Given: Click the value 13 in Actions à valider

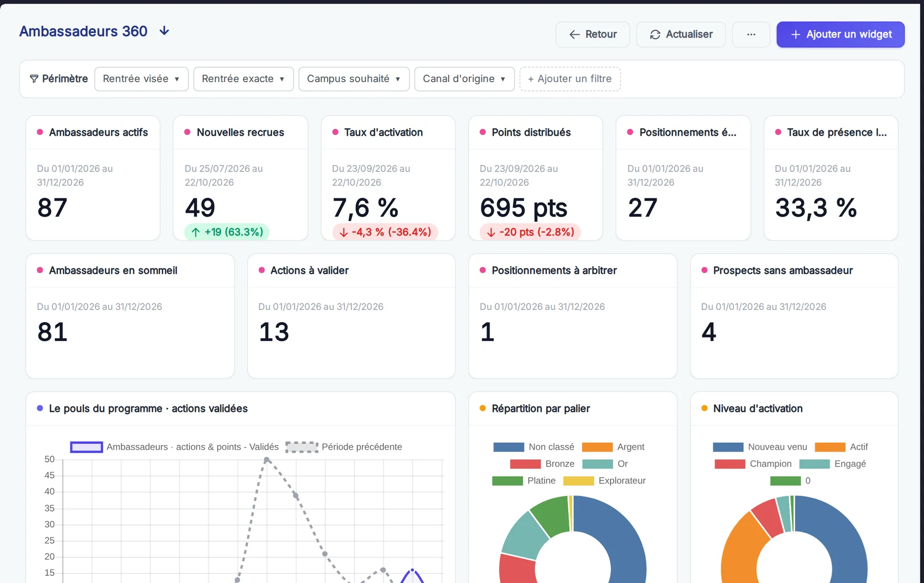Looking at the screenshot, I should tap(274, 332).
